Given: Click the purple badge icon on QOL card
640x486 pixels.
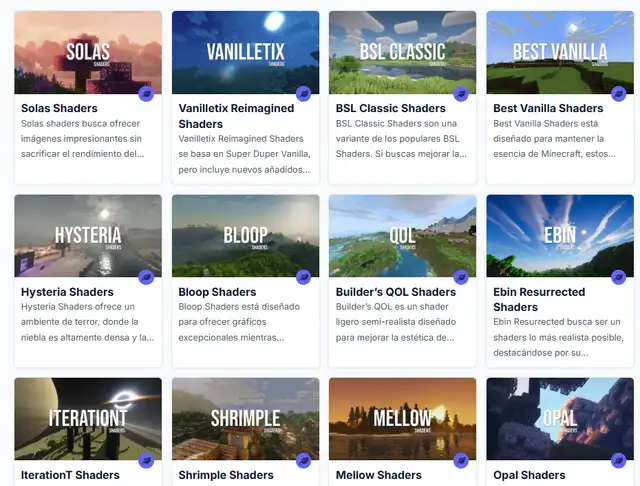Looking at the screenshot, I should [x=461, y=277].
